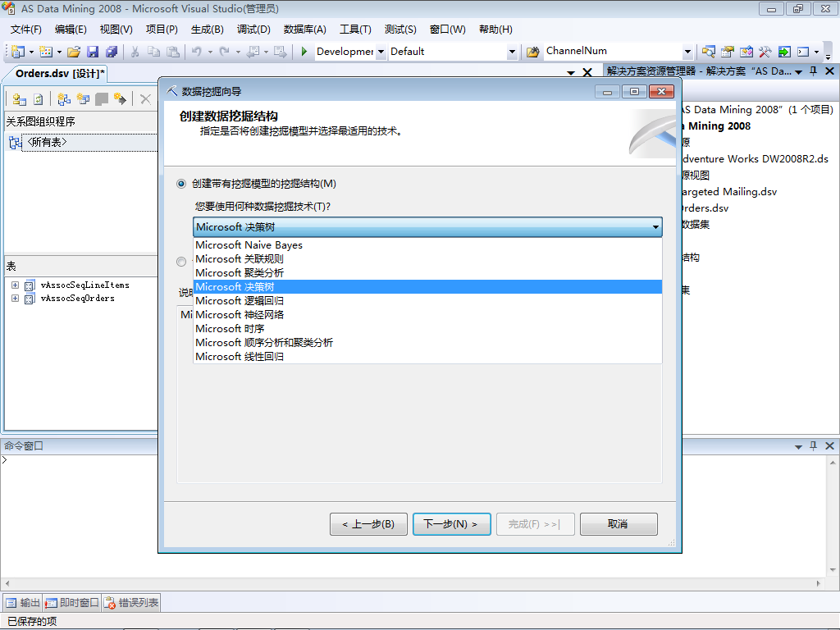Click the Save All icon
The height and width of the screenshot is (630, 840).
tap(112, 52)
